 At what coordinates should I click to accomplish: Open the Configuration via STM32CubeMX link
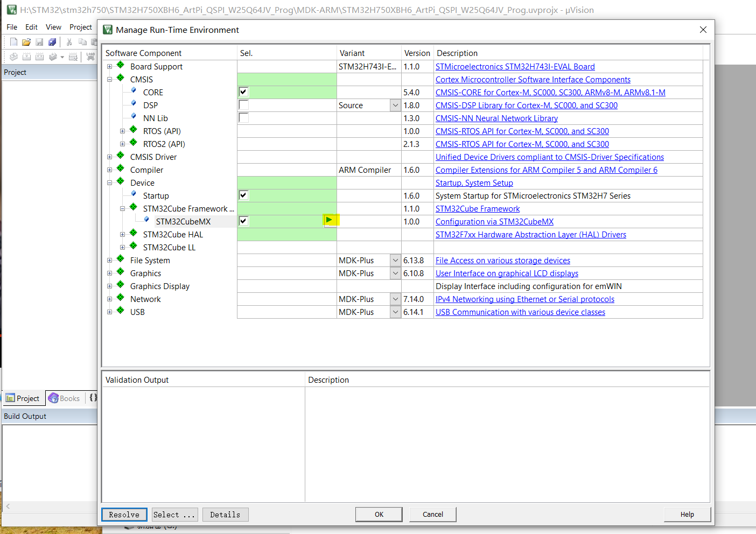coord(494,222)
